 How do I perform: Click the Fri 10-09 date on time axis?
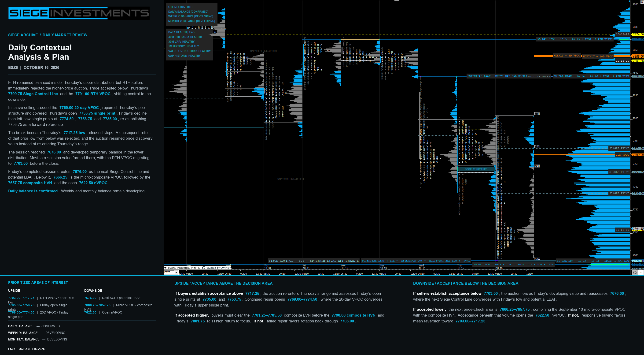point(306,267)
